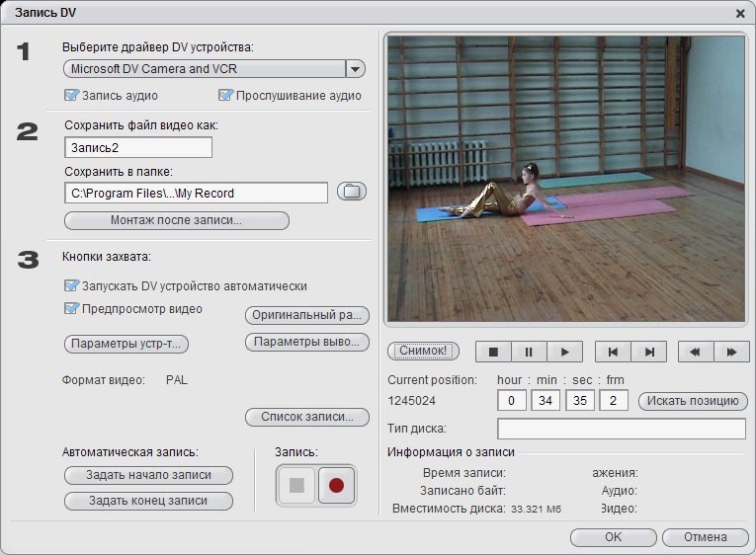Screen dimensions: 756x555
Task: Click Монтаж после записи button
Action: click(177, 220)
